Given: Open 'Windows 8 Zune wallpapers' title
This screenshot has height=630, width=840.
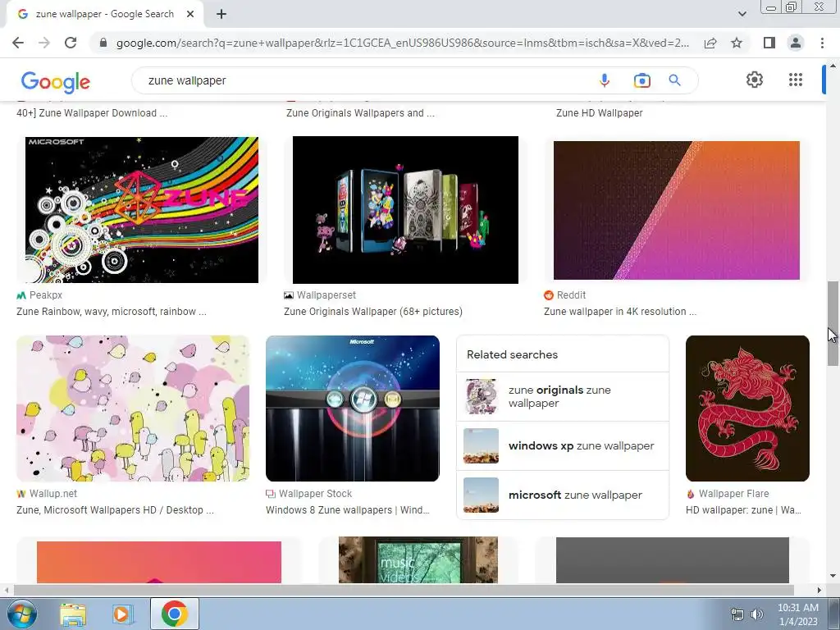Looking at the screenshot, I should pos(348,510).
